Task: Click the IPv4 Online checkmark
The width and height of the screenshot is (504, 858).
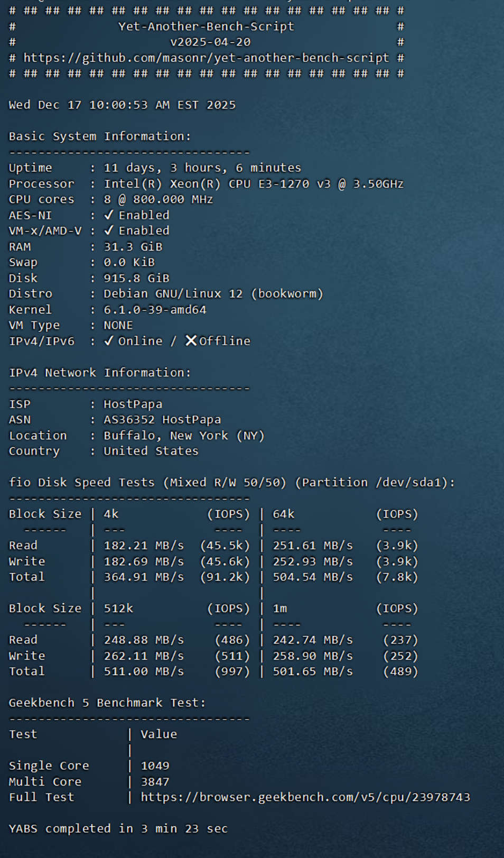Action: tap(109, 341)
